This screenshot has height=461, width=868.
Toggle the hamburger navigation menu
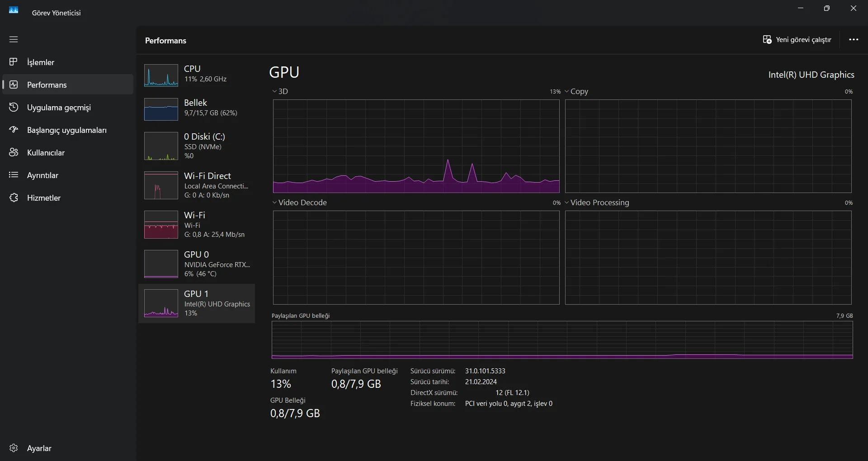point(14,39)
